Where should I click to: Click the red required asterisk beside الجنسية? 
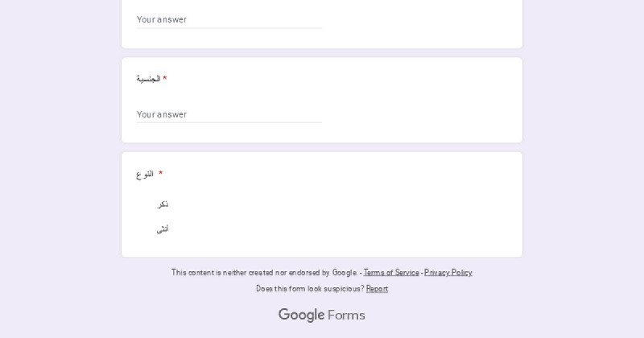coord(165,78)
